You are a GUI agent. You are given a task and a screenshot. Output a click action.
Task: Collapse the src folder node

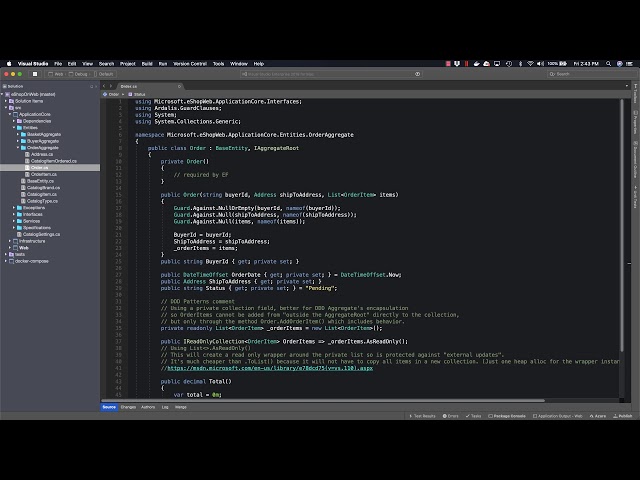pyautogui.click(x=6, y=108)
